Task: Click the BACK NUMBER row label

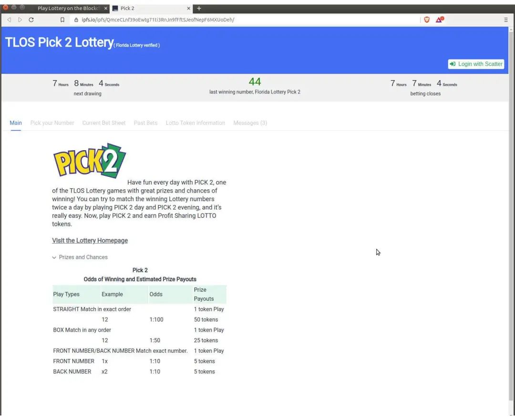Action: [x=72, y=371]
